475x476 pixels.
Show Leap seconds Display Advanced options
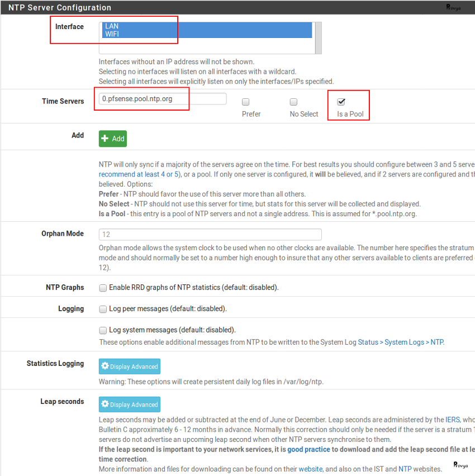coord(130,404)
